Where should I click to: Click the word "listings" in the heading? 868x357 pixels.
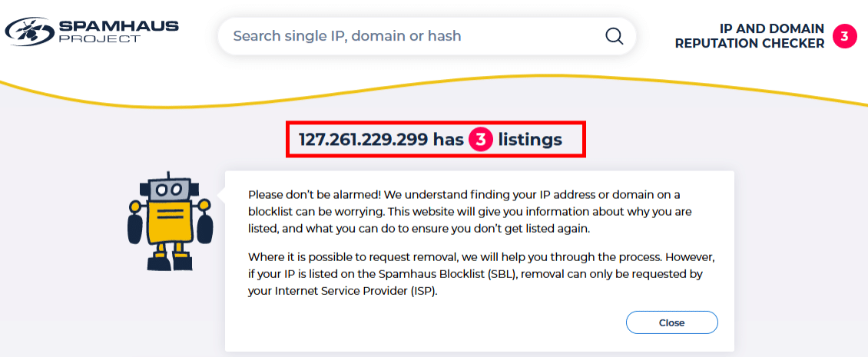[x=530, y=140]
